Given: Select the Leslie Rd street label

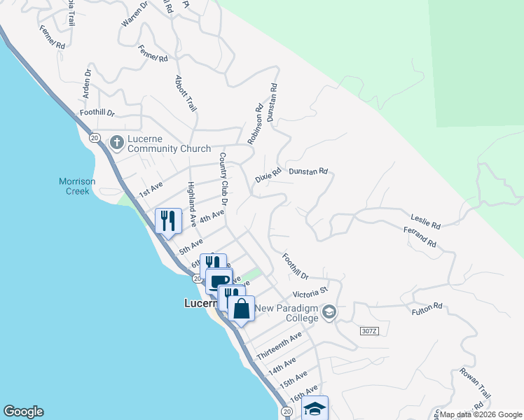Looking at the screenshot, I should point(425,222).
